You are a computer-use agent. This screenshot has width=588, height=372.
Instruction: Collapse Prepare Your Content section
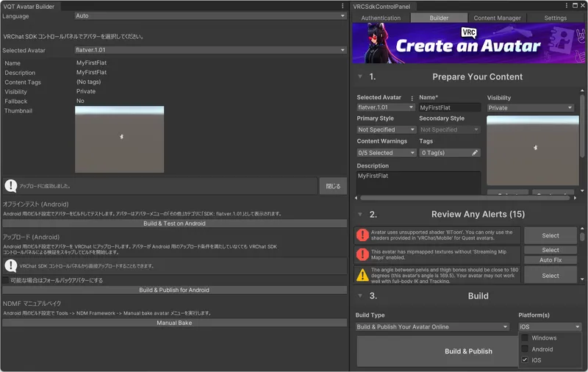click(x=360, y=76)
